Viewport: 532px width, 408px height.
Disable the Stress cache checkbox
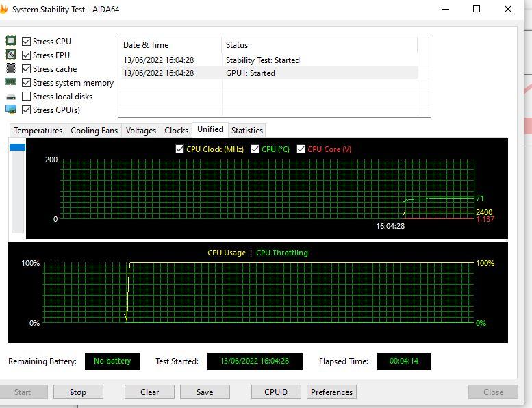coord(26,69)
